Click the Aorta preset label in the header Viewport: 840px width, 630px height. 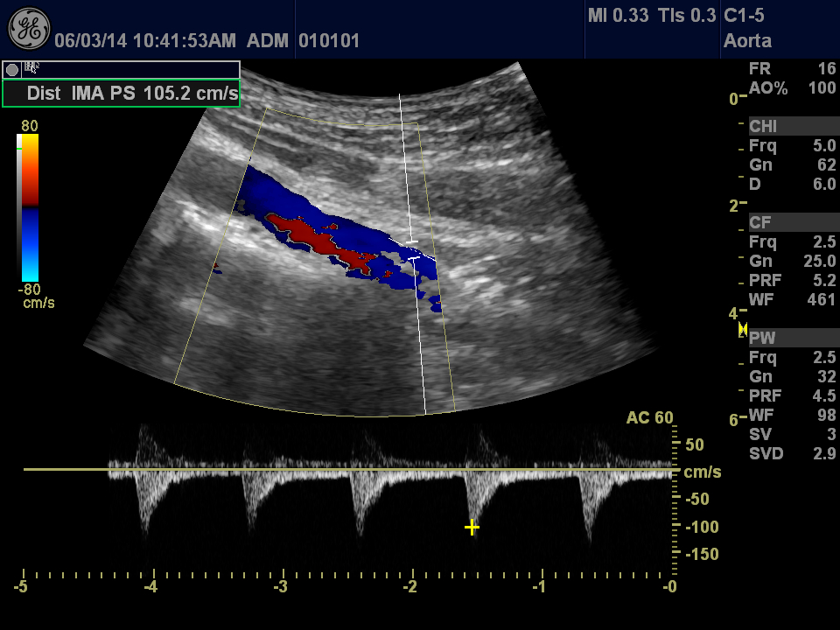[x=747, y=41]
